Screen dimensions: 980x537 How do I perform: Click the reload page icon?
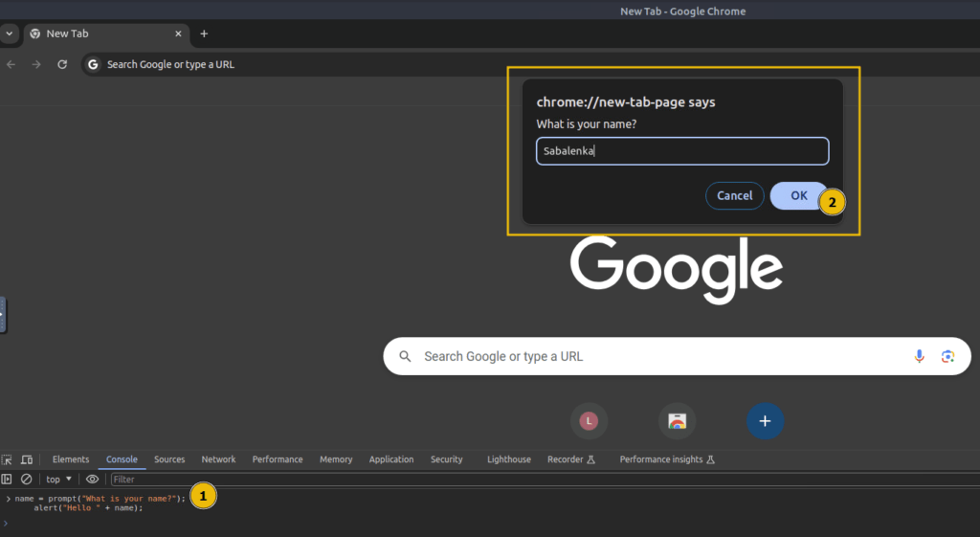(x=62, y=64)
